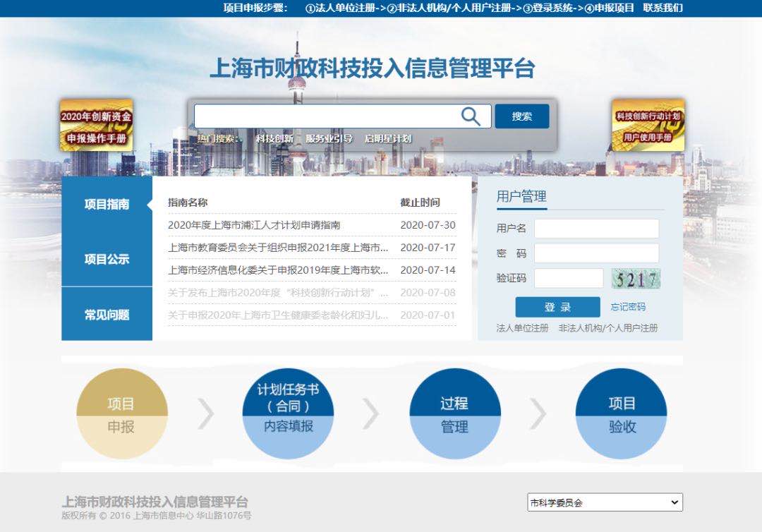Select hot search term 服务业引导
This screenshot has height=532, width=762.
[x=329, y=138]
